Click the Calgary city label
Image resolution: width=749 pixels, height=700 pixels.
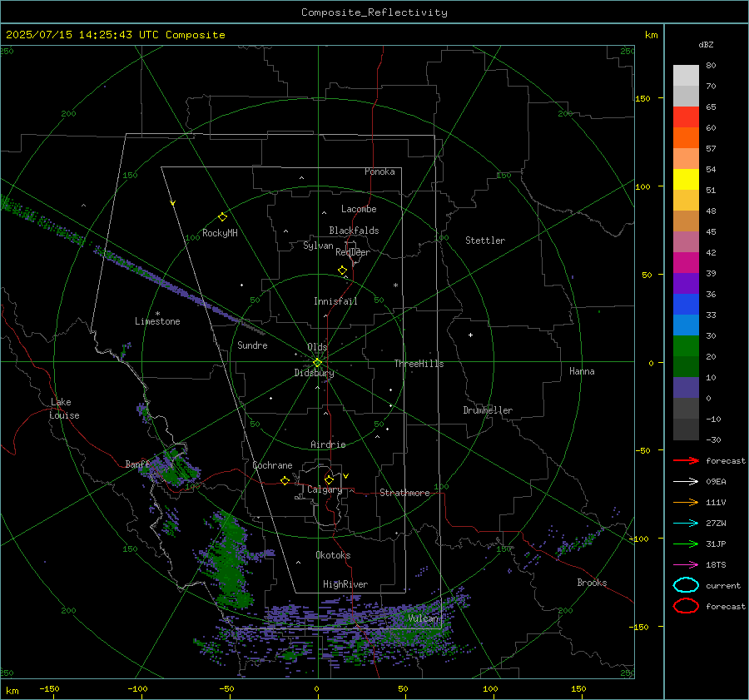coord(325,489)
